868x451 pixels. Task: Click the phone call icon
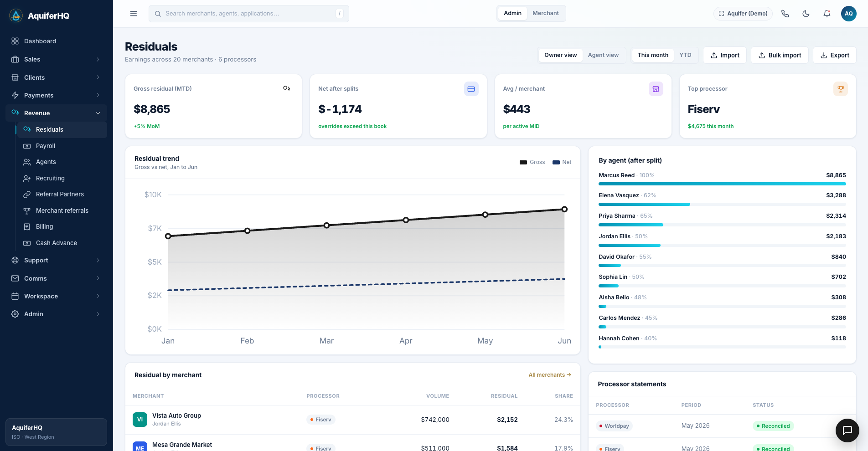pyautogui.click(x=785, y=14)
